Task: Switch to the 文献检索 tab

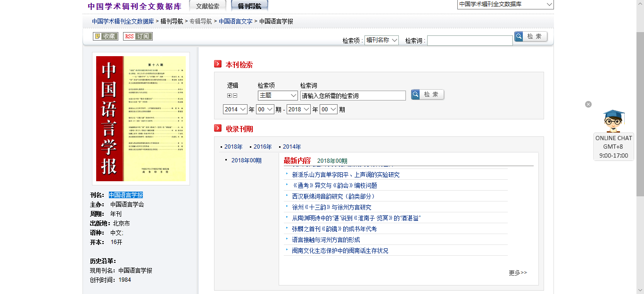Action: (207, 6)
